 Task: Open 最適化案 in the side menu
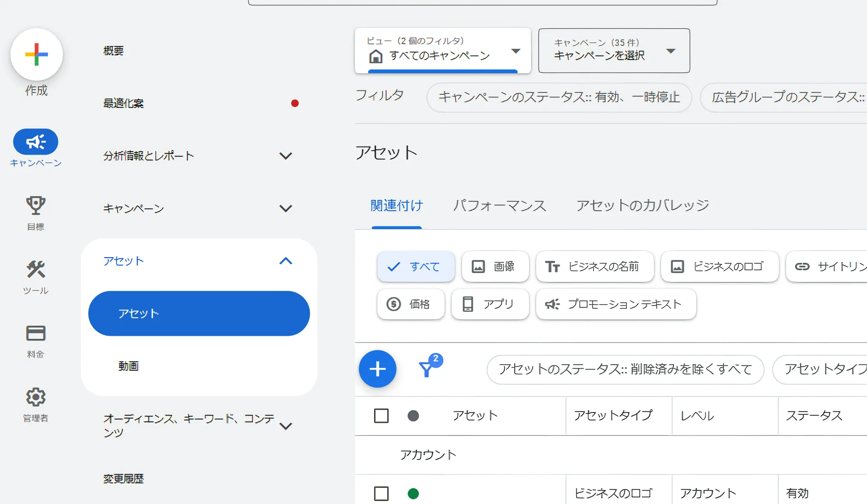click(123, 103)
